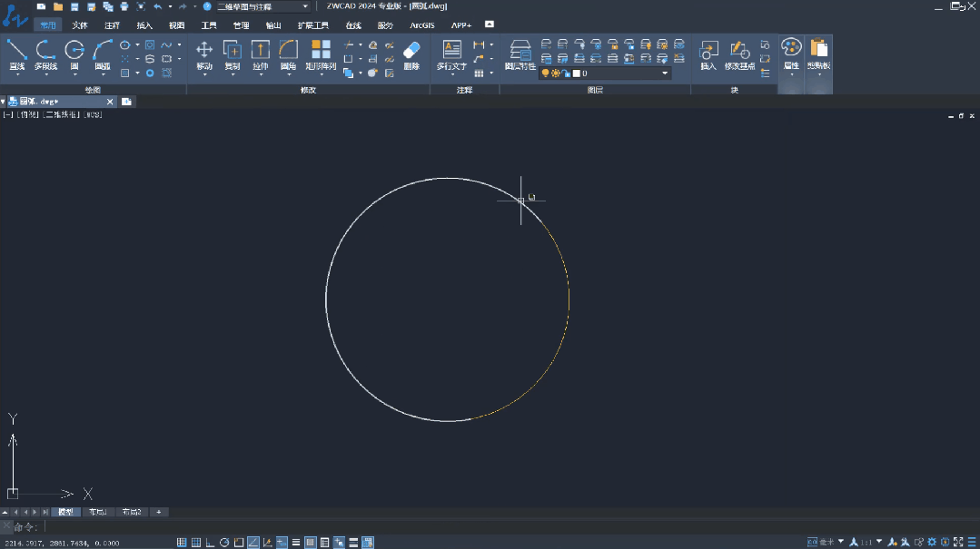The height and width of the screenshot is (549, 980).
Task: Toggle ortho mode in status bar
Action: pyautogui.click(x=210, y=543)
